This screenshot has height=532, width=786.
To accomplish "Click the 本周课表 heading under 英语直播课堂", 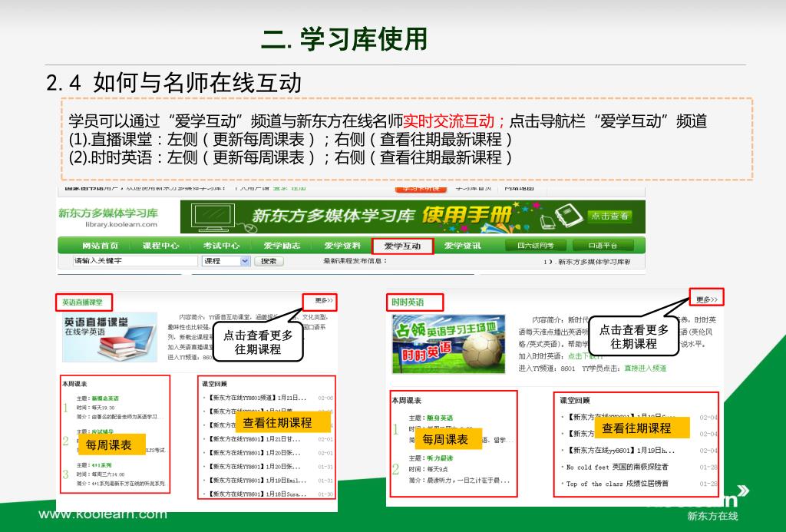I will point(74,384).
